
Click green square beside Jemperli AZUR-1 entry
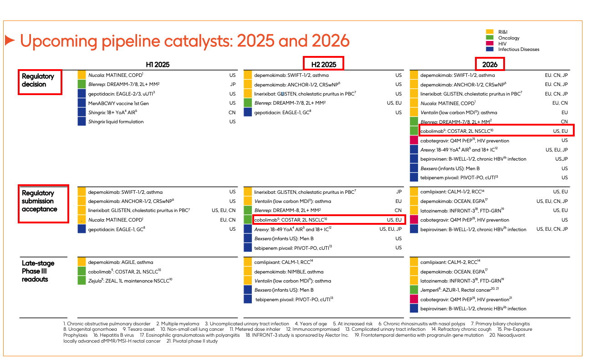click(x=414, y=290)
